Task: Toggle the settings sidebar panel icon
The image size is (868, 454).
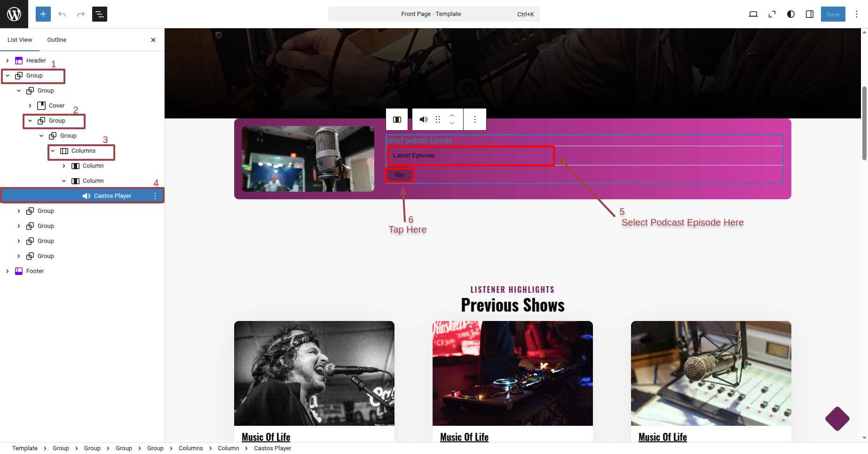Action: pos(810,14)
